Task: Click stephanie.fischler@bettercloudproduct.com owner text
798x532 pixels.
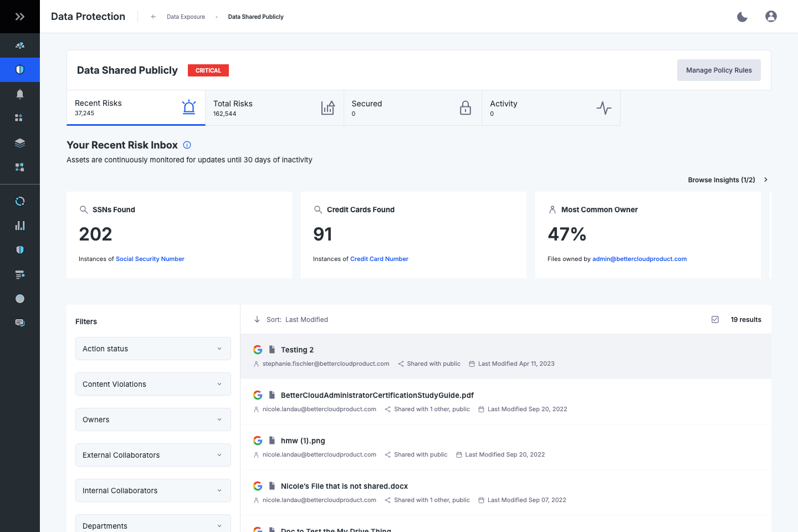Action: pyautogui.click(x=326, y=364)
